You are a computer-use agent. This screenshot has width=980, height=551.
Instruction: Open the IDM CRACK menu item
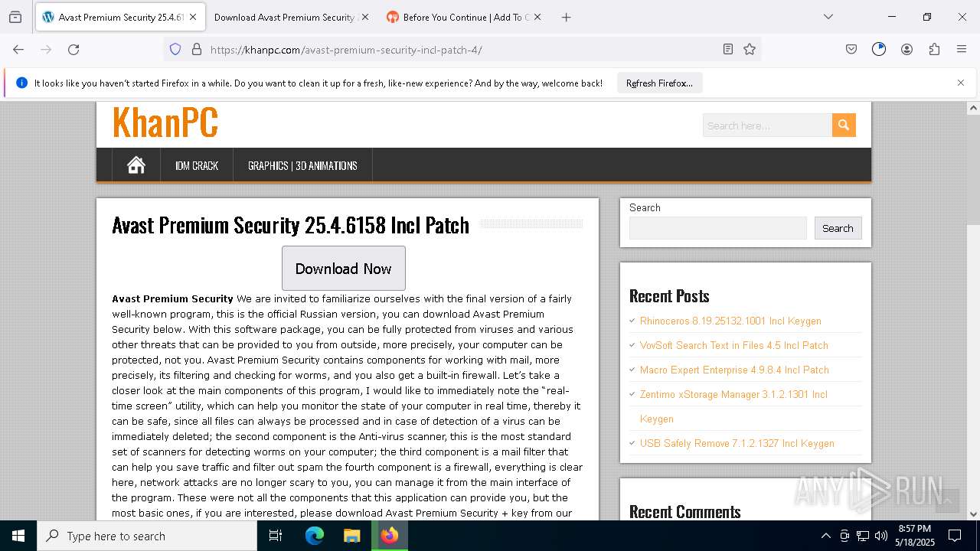click(197, 165)
